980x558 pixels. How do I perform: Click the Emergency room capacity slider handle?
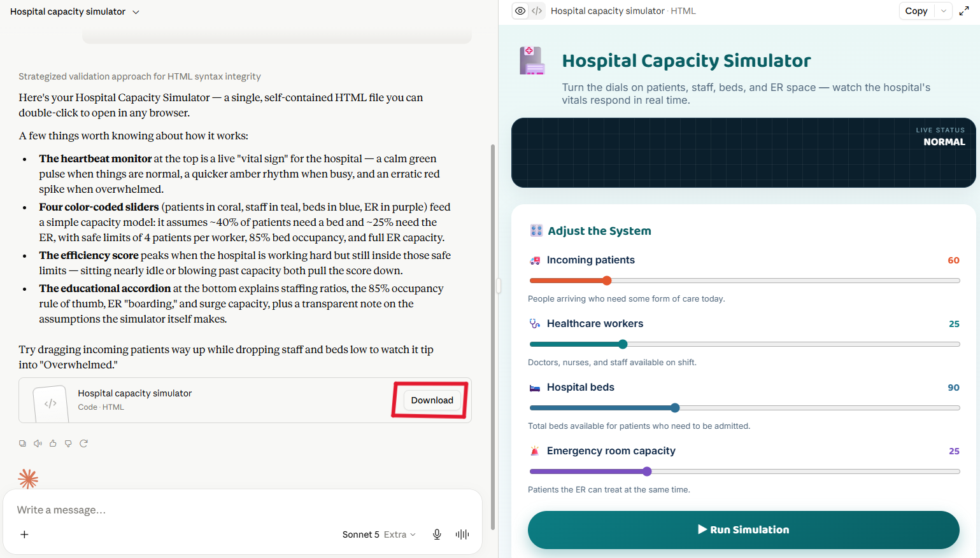point(647,471)
